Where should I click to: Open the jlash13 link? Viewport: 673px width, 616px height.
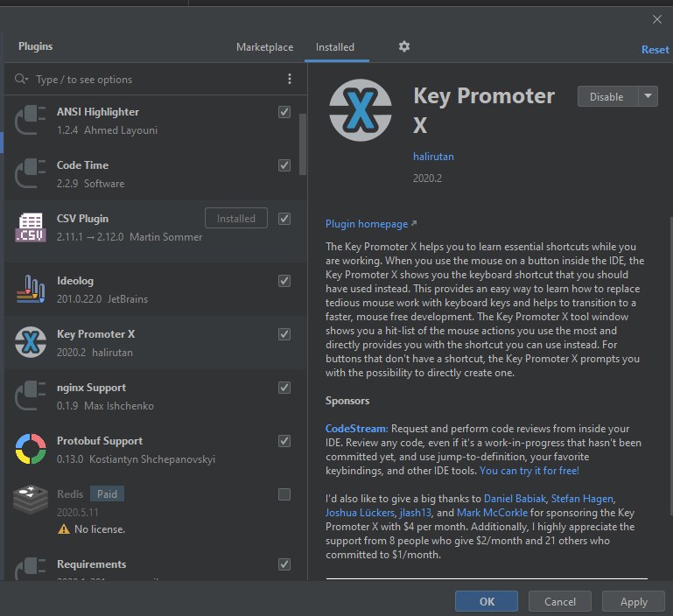click(415, 513)
